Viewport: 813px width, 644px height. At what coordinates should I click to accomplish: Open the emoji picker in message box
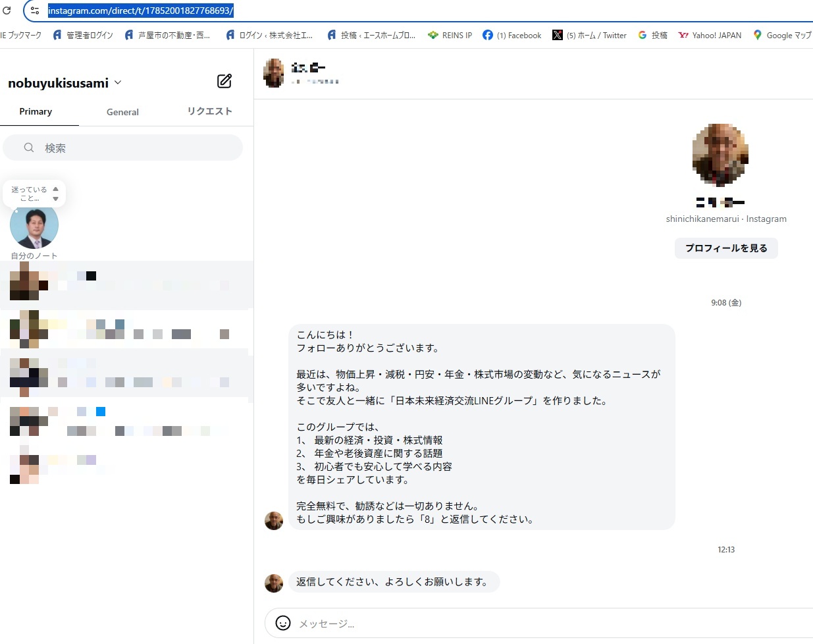pyautogui.click(x=283, y=623)
